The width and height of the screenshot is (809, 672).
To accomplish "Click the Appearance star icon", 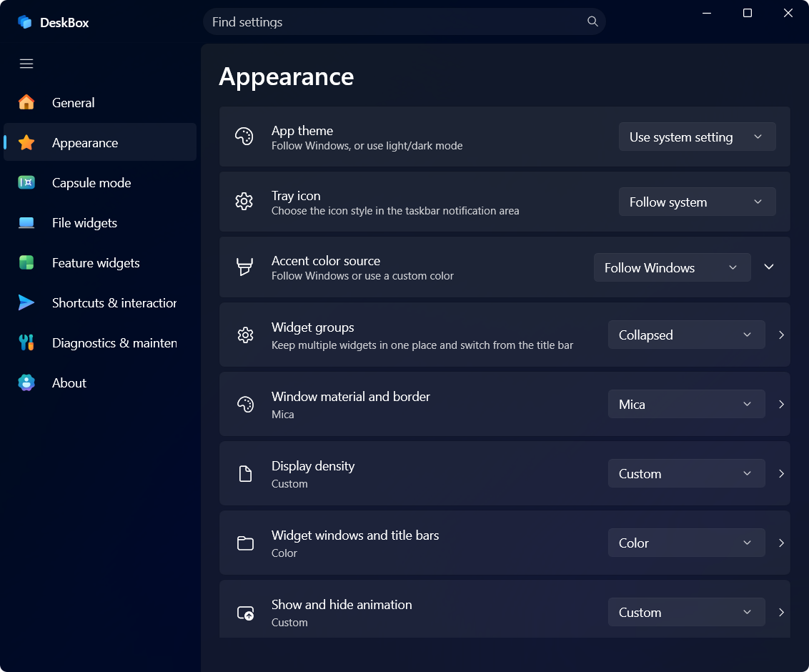I will coord(26,142).
